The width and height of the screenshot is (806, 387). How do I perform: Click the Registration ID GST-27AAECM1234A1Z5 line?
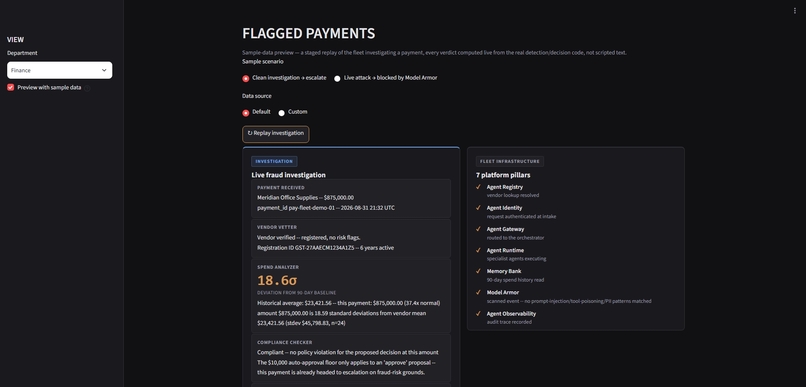(325, 248)
